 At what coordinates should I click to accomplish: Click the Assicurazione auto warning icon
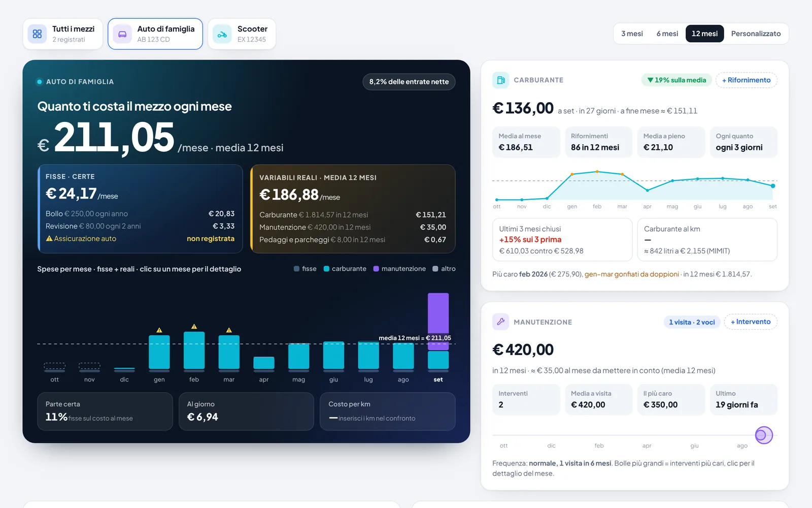49,238
